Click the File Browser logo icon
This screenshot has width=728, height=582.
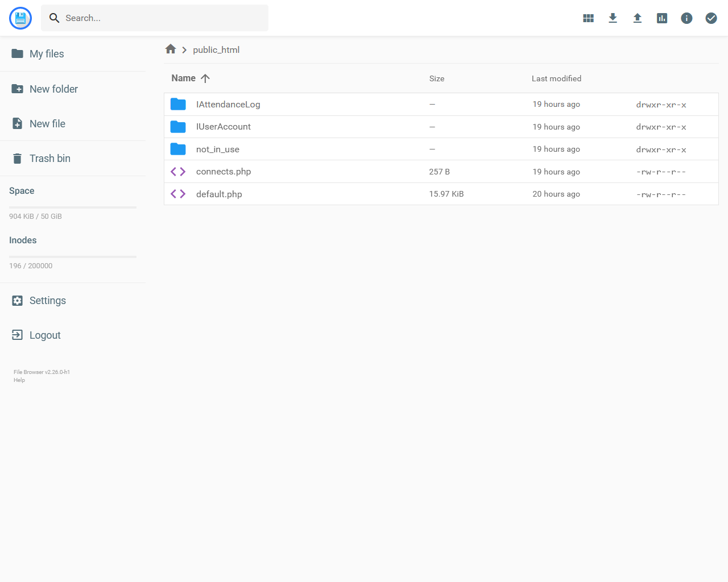[x=20, y=18]
